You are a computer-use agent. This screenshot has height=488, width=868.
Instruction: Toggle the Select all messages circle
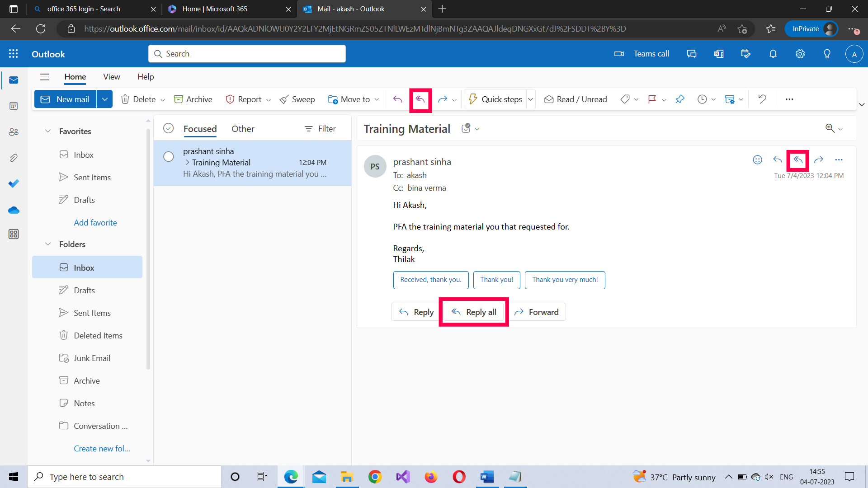[168, 128]
